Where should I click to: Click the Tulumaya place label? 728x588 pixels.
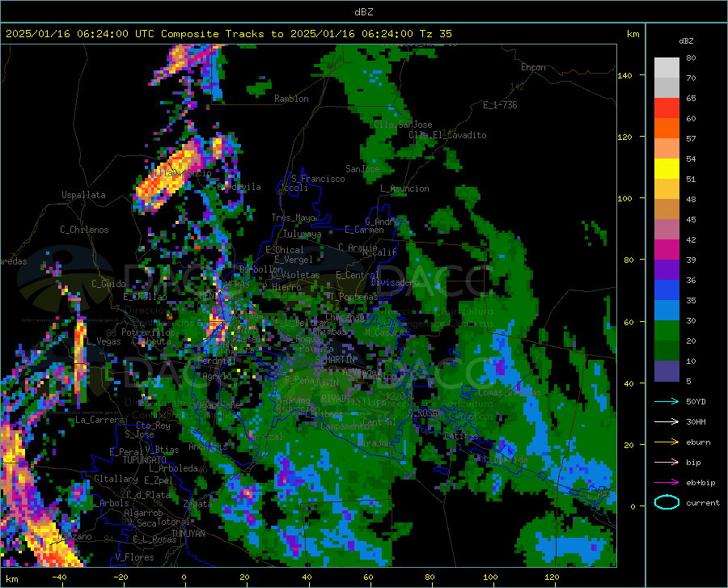[x=302, y=234]
